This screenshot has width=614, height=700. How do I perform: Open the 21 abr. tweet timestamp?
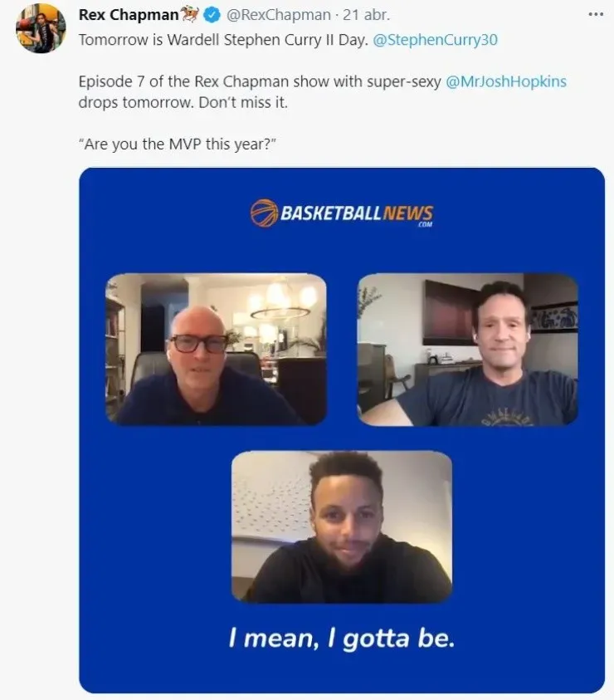point(367,15)
